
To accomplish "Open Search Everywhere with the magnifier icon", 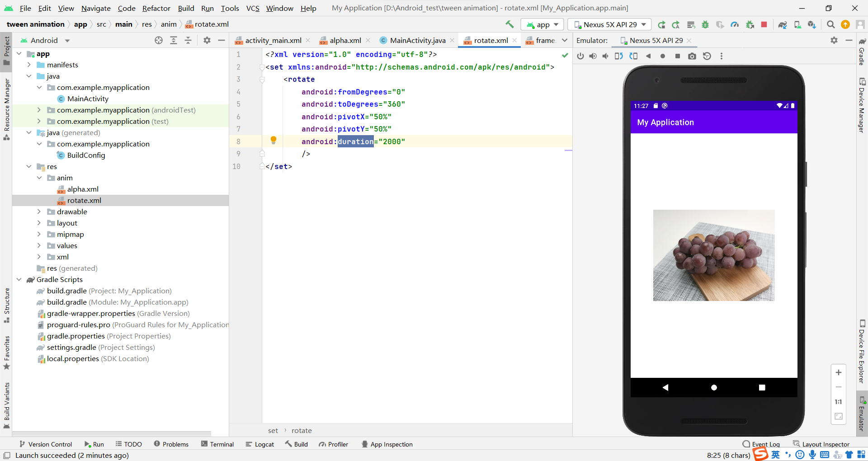I will [830, 24].
